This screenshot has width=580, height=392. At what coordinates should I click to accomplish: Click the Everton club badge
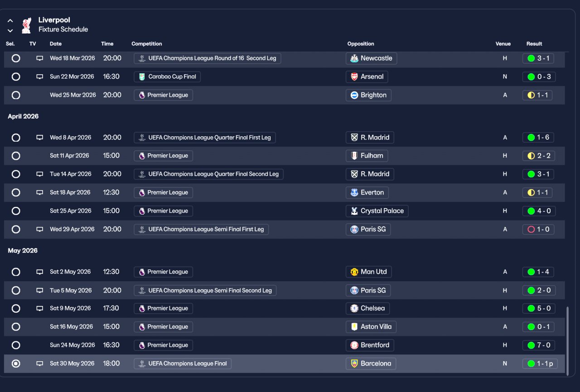354,193
